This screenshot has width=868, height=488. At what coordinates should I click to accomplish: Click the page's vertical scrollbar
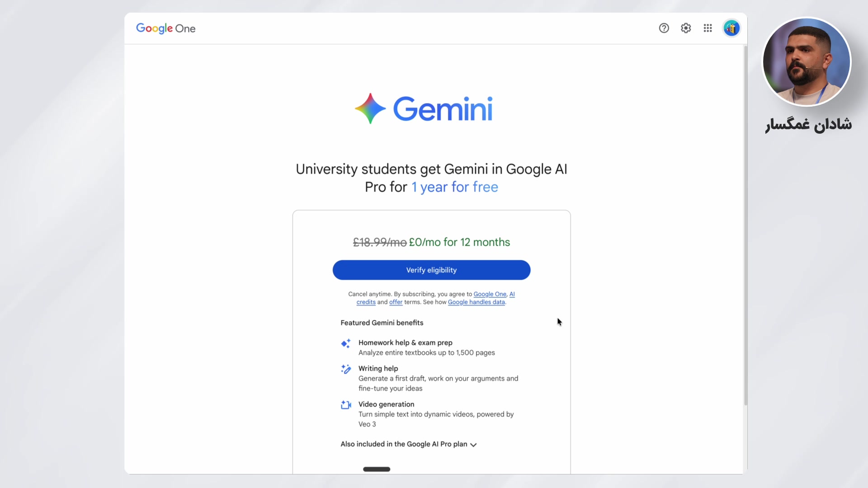coord(745,226)
